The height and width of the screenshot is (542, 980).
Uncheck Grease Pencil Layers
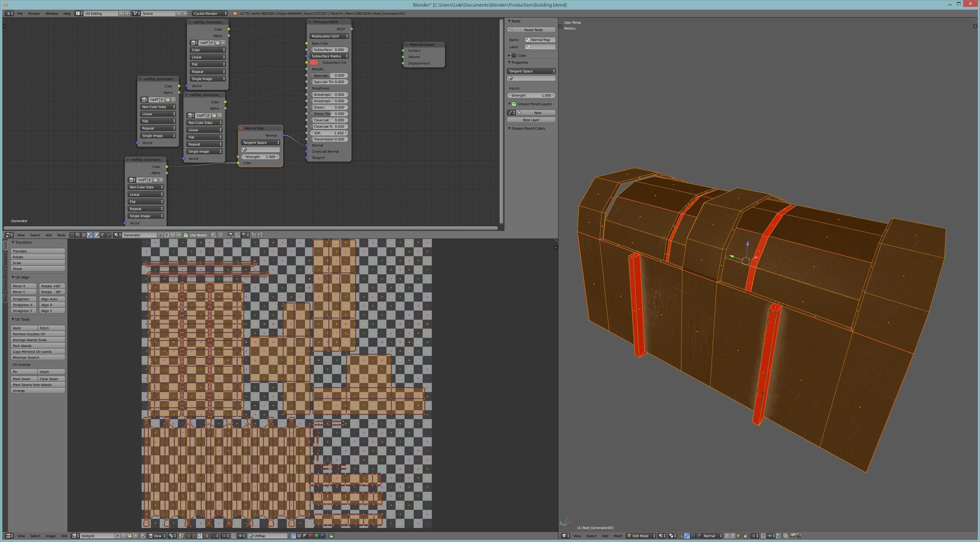(514, 104)
